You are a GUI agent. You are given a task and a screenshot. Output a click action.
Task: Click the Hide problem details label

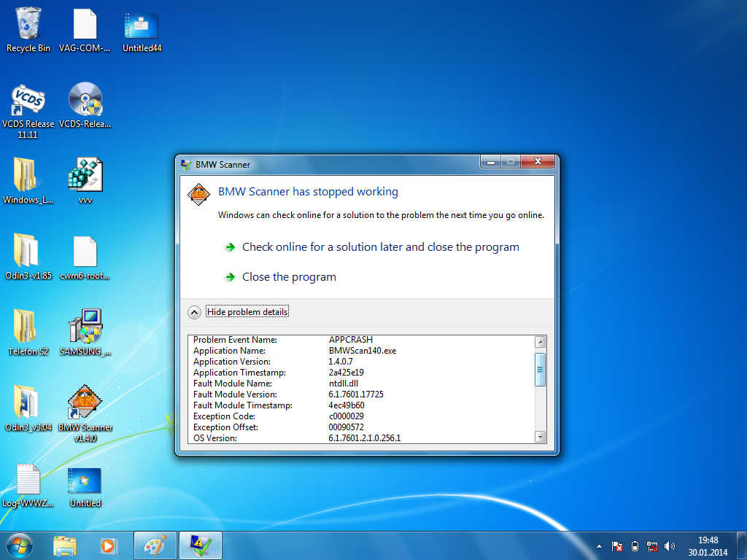(x=247, y=312)
